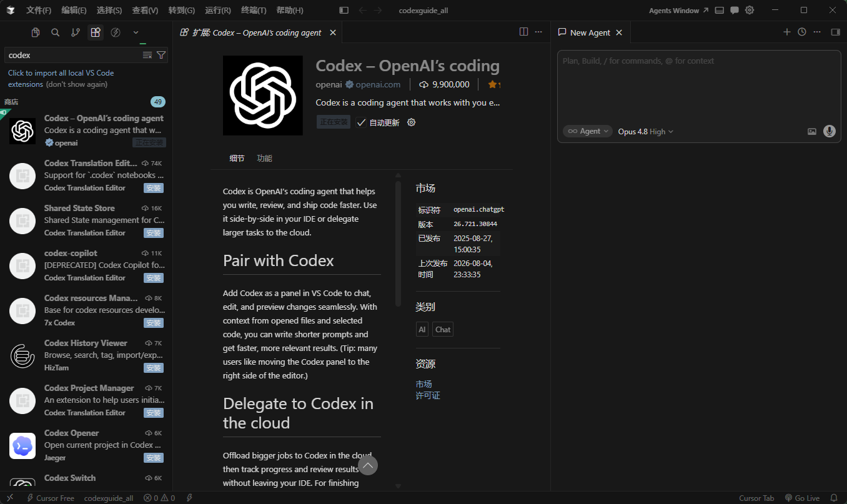
Task: Click the details pane vertical scrollbar
Action: pyautogui.click(x=398, y=244)
